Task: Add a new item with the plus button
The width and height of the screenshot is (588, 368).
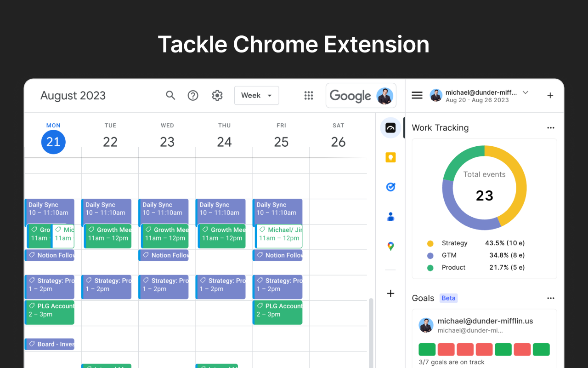Action: point(550,95)
